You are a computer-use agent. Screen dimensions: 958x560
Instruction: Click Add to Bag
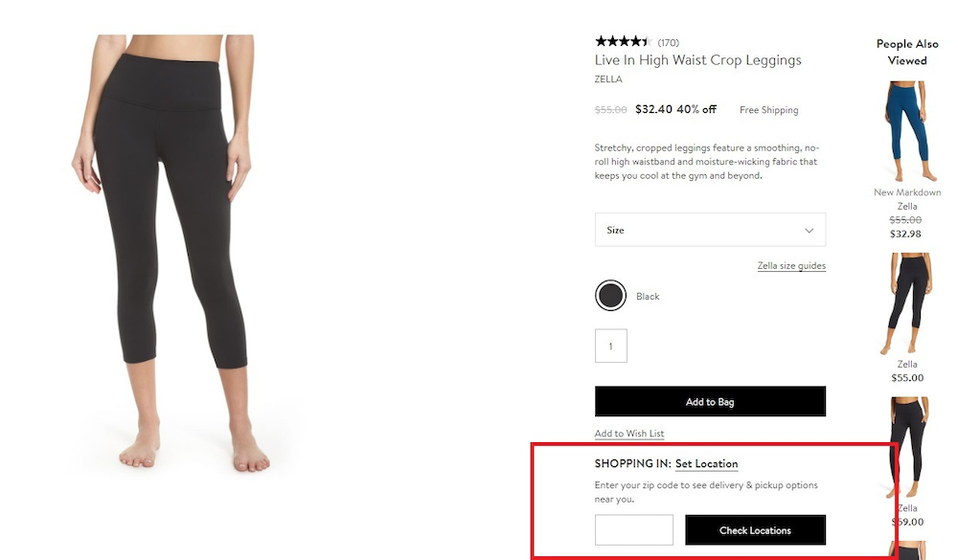pos(709,401)
